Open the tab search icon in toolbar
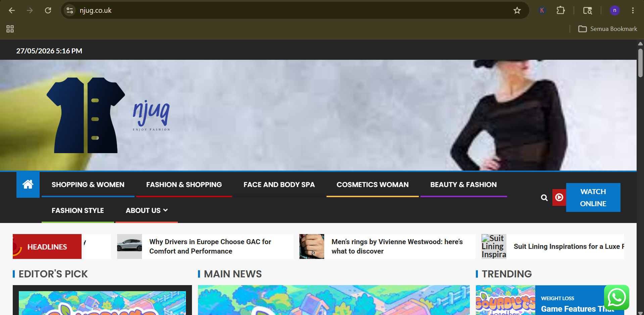Viewport: 644px width, 315px height. tap(587, 10)
